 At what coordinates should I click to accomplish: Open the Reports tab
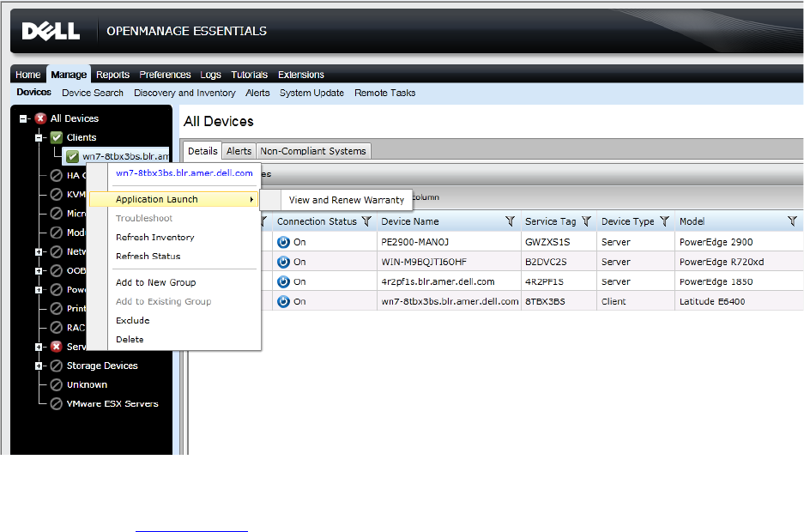pos(112,75)
